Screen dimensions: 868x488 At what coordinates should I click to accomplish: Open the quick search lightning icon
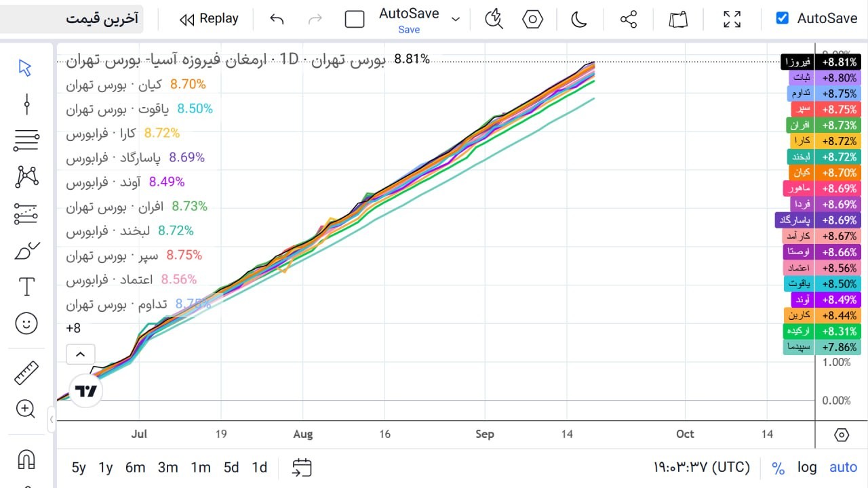[x=494, y=19]
